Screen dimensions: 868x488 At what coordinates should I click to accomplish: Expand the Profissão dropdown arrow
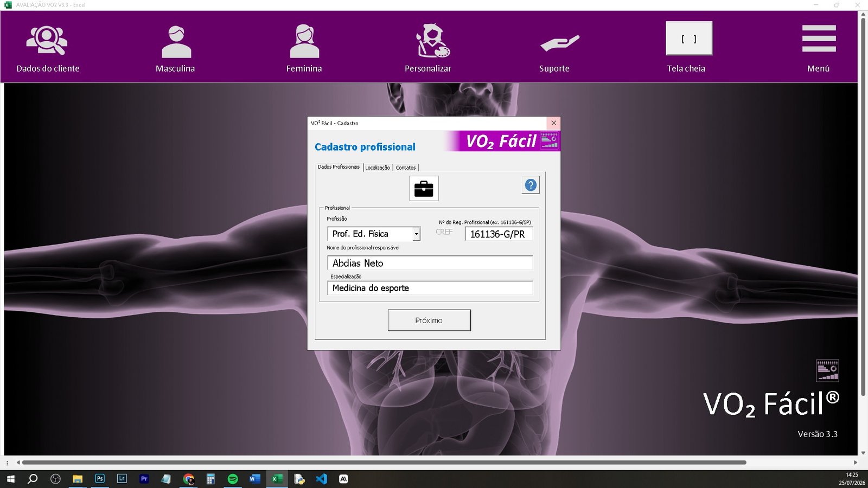(416, 234)
